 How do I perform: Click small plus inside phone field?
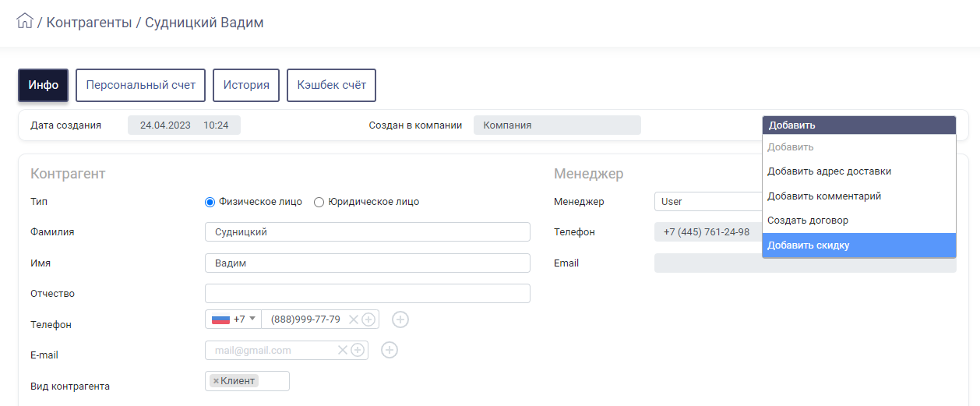pyautogui.click(x=368, y=319)
